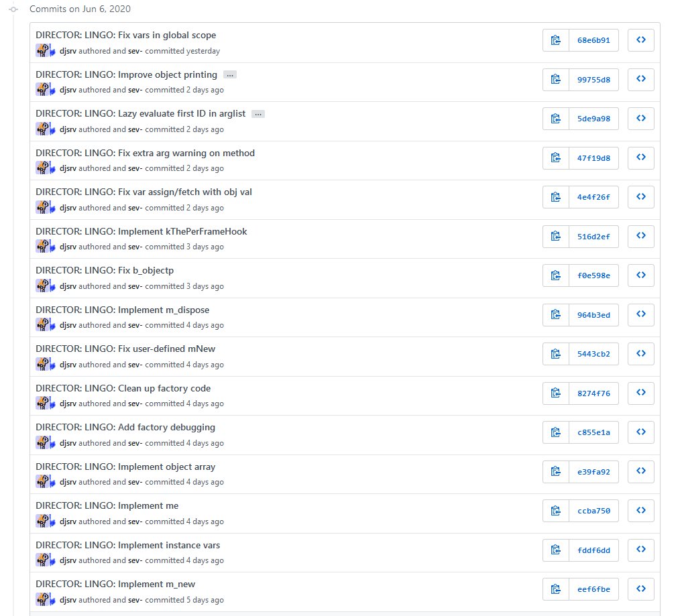The width and height of the screenshot is (684, 616).
Task: Browse repository at commit 5443cb2
Action: [x=641, y=354]
